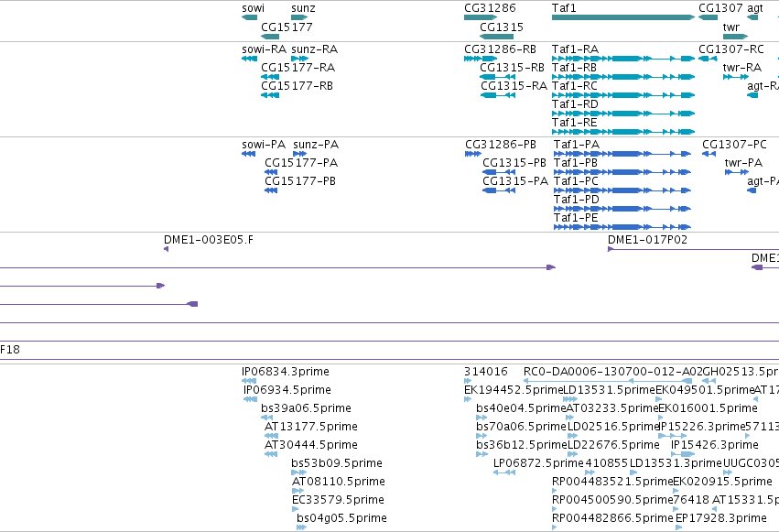
Task: Select the bs36b12.5prime EST
Action: tap(481, 454)
